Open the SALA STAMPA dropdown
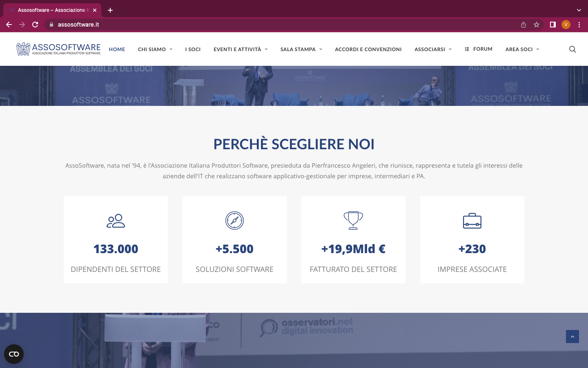588x368 pixels. pos(298,49)
